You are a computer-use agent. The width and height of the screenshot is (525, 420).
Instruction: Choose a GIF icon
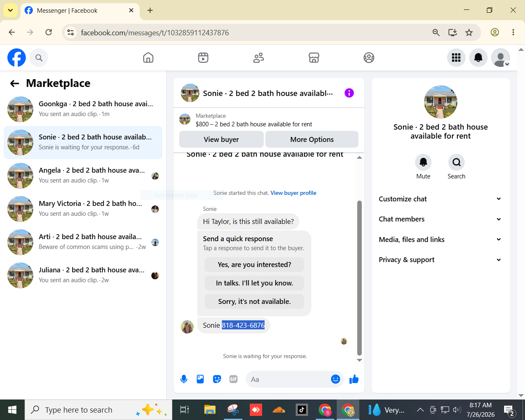pos(233,379)
